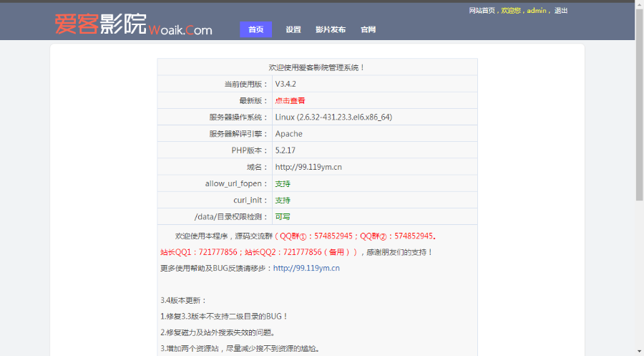This screenshot has width=644, height=356.
Task: Click the Linux kernel version text
Action: pos(333,117)
